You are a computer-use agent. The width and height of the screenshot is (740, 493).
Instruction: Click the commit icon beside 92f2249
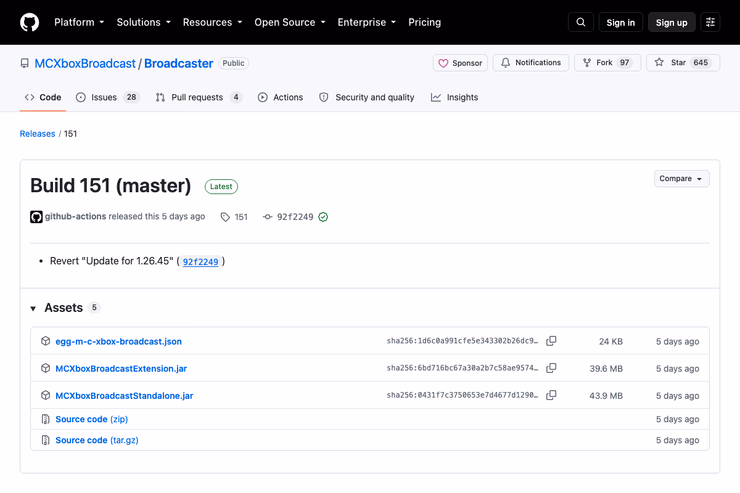pos(268,217)
